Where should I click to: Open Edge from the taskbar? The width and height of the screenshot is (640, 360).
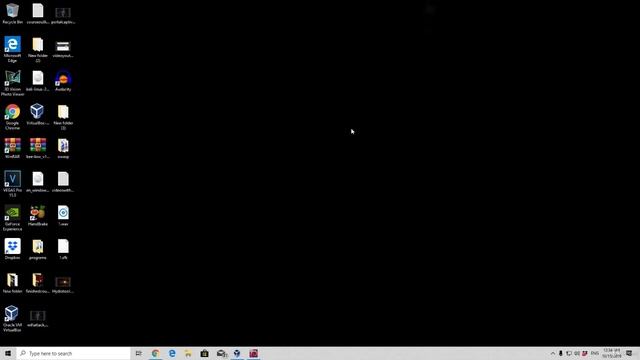[x=172, y=353]
